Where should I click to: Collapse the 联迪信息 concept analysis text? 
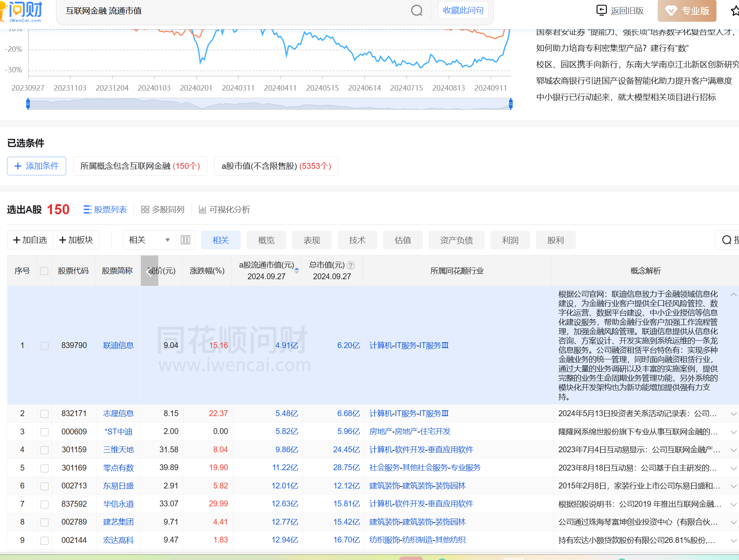pyautogui.click(x=733, y=294)
